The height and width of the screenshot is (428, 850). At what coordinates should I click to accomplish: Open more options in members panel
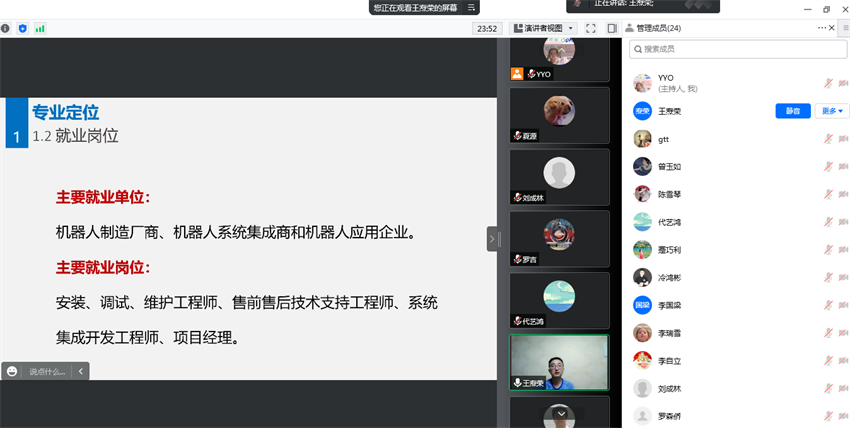[x=822, y=28]
